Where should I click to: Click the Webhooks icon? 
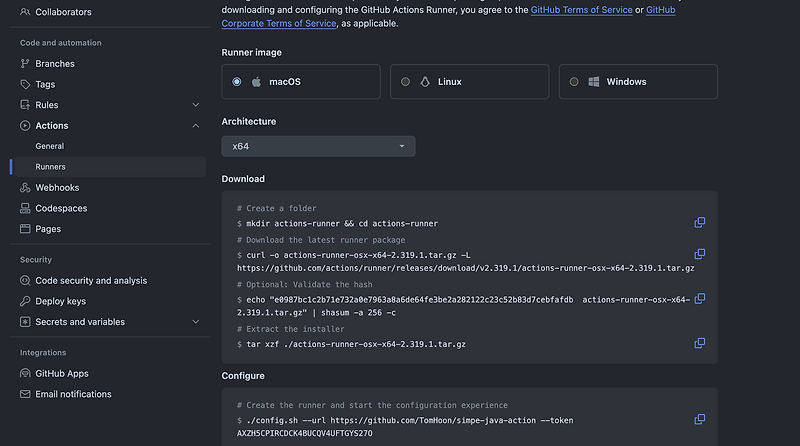(25, 188)
